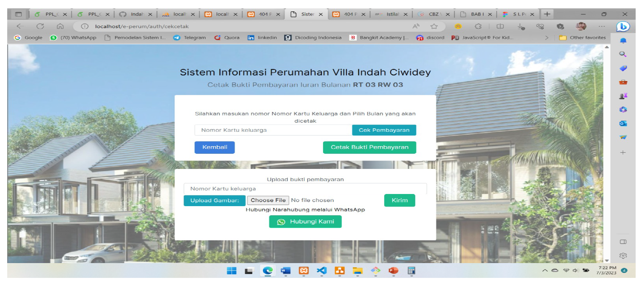Show hidden system tray icons
644x287 pixels.
545,271
